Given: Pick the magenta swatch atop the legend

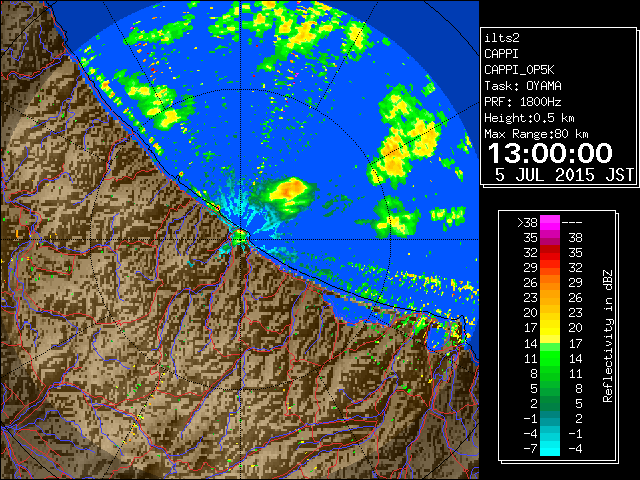Looking at the screenshot, I should 550,223.
